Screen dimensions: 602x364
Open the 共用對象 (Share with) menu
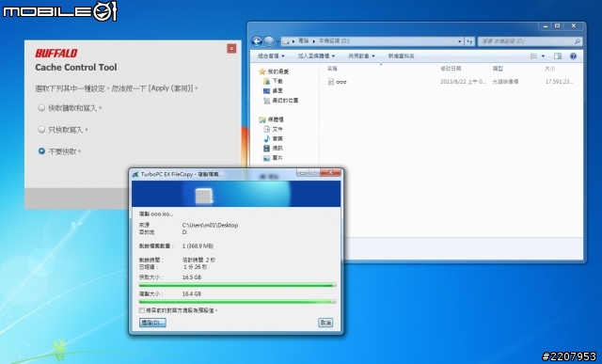(361, 56)
